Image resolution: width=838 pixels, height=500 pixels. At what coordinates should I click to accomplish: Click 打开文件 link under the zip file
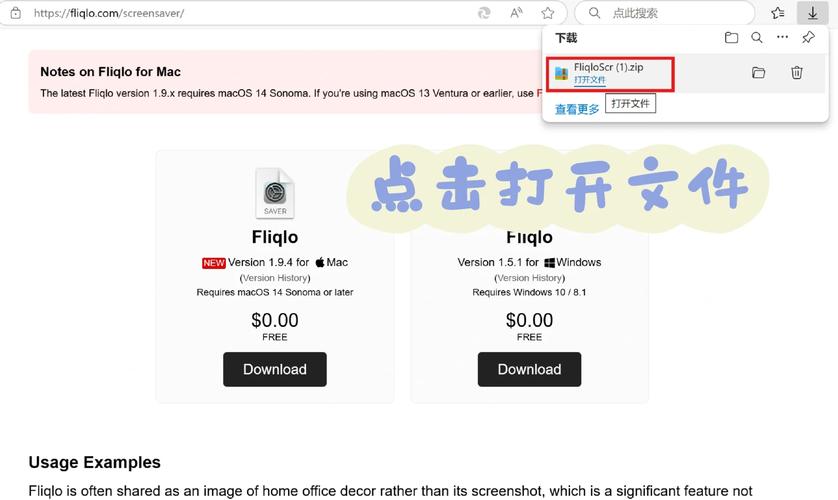589,80
